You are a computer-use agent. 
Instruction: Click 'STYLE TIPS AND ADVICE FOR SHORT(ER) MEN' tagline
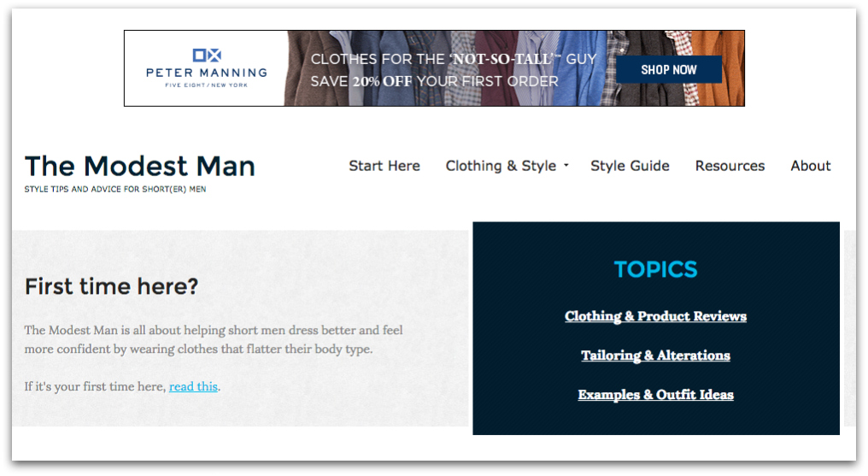(115, 190)
